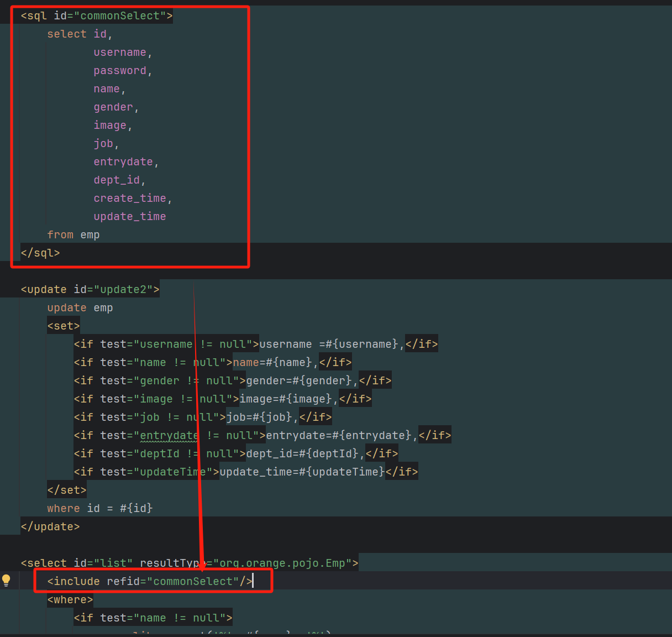Click the select id="list" opening tag
672x637 pixels.
point(190,563)
